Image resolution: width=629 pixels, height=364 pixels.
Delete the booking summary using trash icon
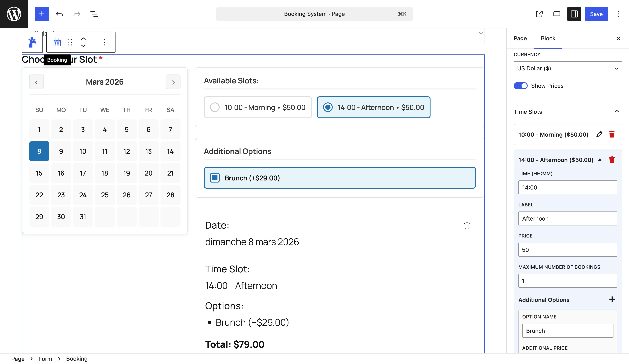467,226
